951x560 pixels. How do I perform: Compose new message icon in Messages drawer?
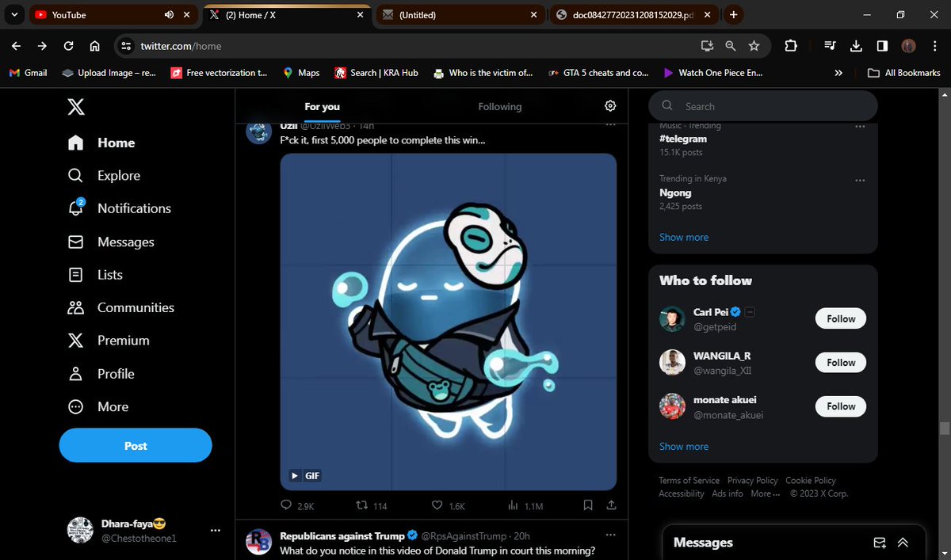click(880, 543)
